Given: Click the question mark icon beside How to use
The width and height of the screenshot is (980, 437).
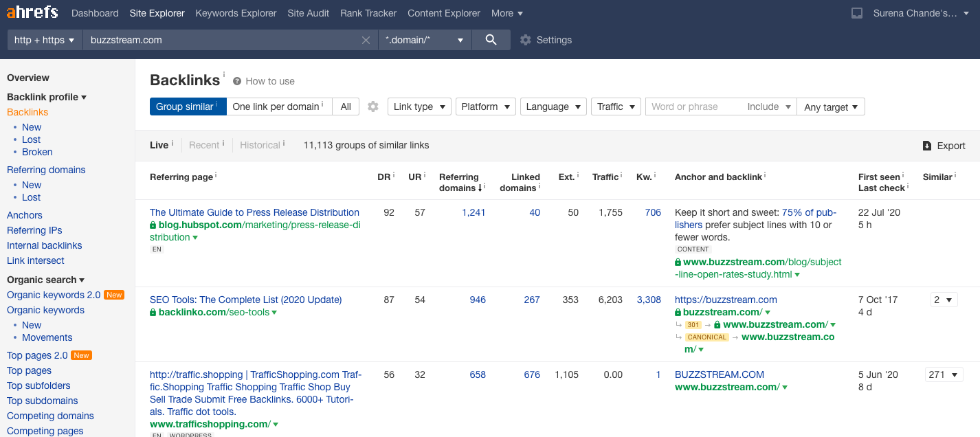Looking at the screenshot, I should point(237,81).
